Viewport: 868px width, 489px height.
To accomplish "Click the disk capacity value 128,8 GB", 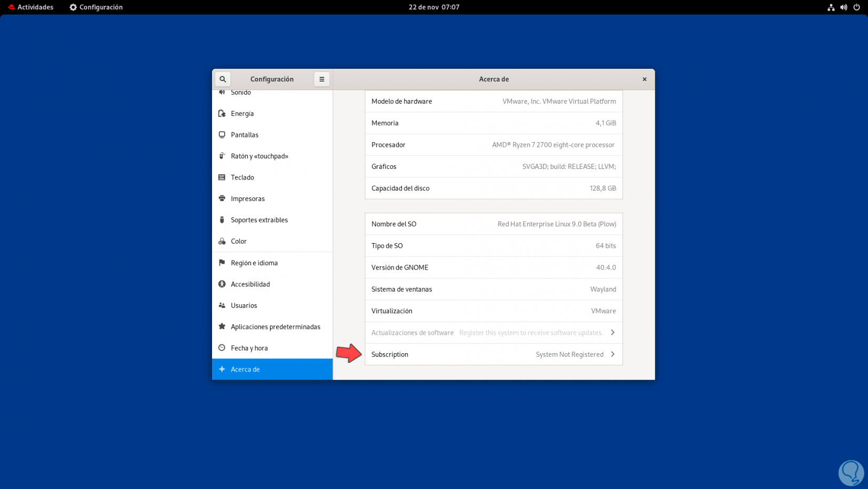I will click(603, 188).
